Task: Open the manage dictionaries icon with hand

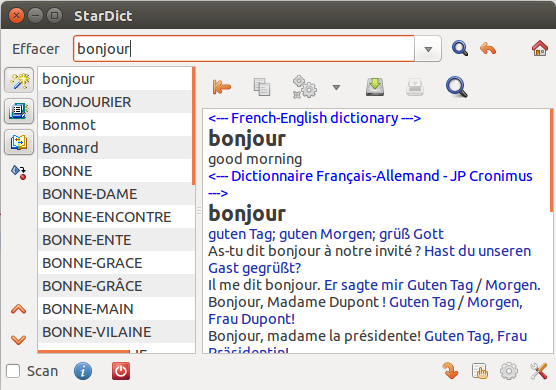Action: coord(480,372)
